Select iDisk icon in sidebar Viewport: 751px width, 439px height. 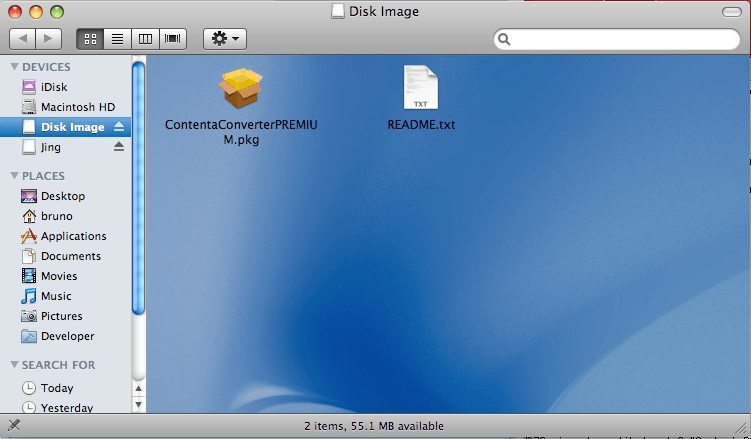pyautogui.click(x=29, y=87)
